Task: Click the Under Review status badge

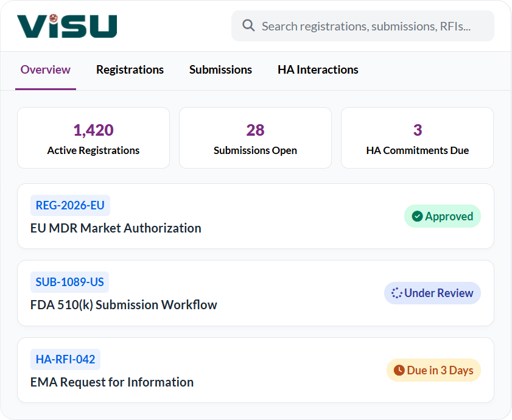Action: [432, 293]
